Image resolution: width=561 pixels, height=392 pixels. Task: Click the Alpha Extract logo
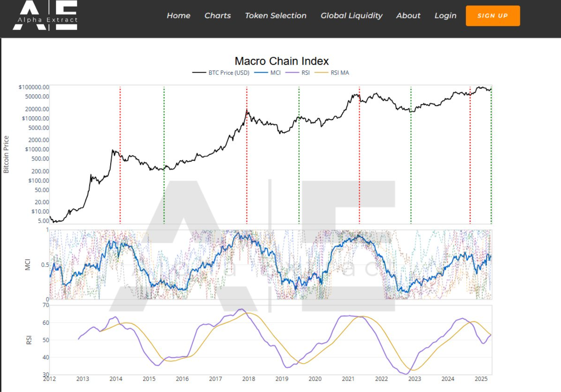pyautogui.click(x=45, y=15)
